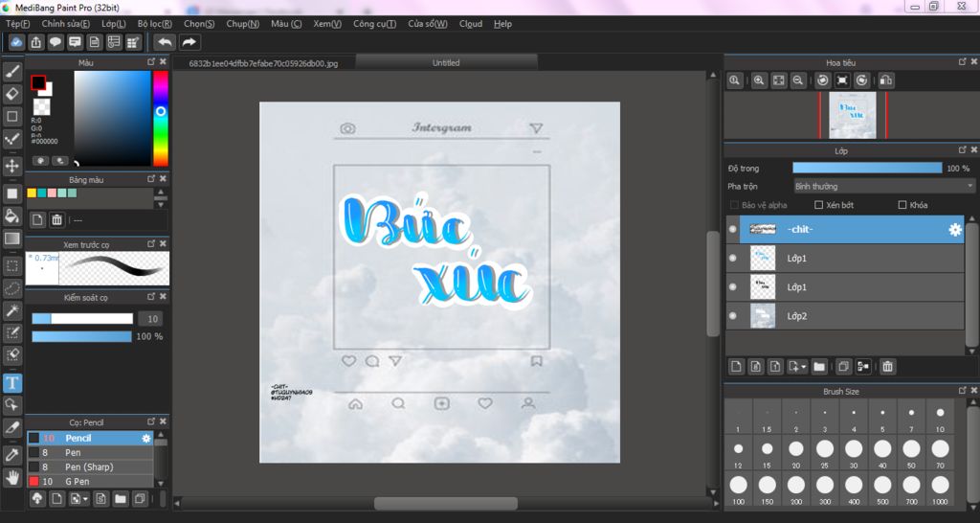Pop out the Màu color panel

[151, 62]
